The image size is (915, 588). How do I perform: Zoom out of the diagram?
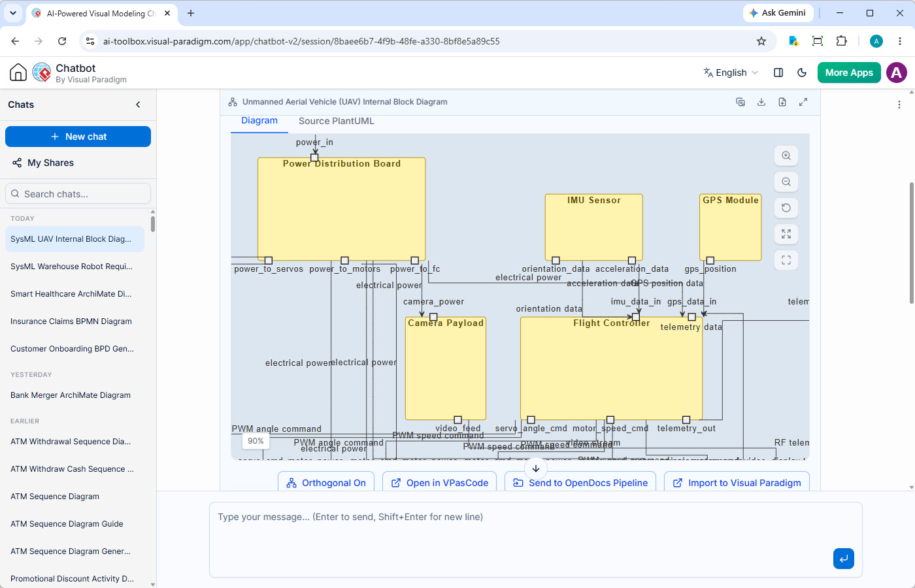pyautogui.click(x=786, y=182)
